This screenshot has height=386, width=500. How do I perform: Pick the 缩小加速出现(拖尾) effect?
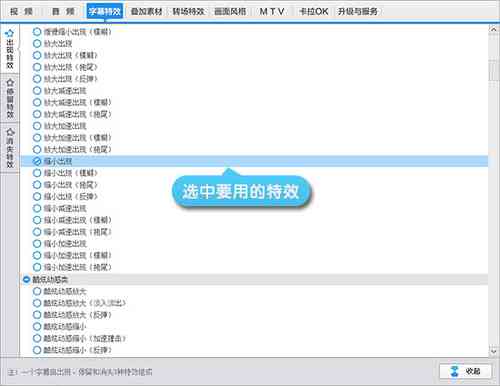pyautogui.click(x=72, y=267)
